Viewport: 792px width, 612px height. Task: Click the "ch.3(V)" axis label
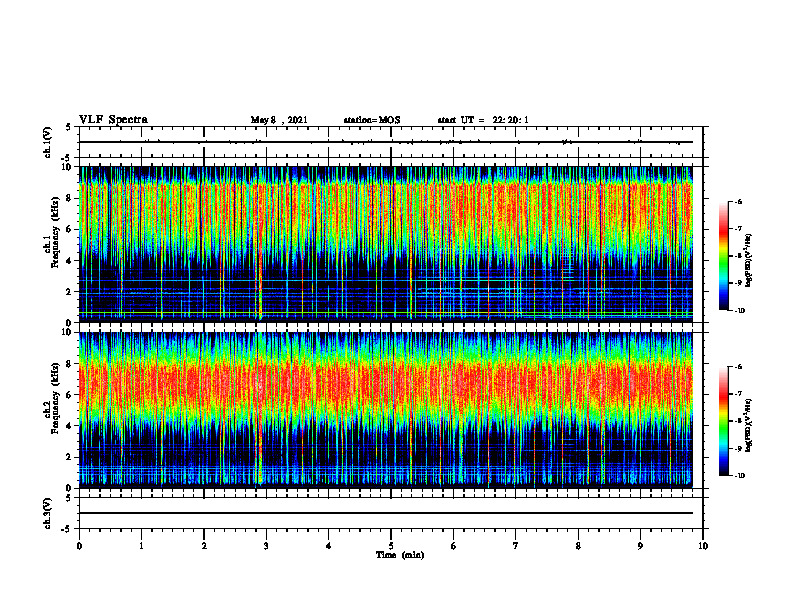47,513
